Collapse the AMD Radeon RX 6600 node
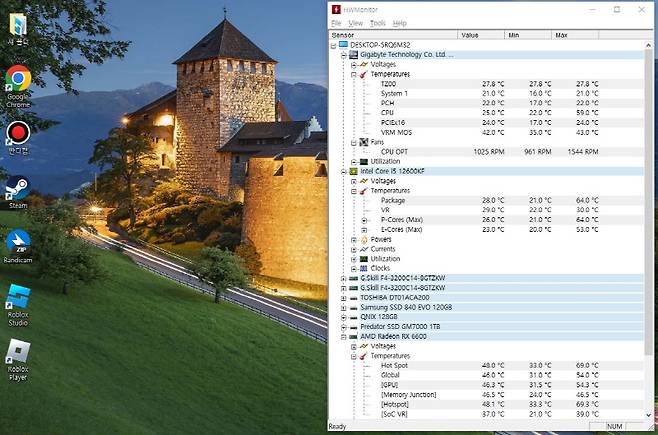 [x=343, y=336]
